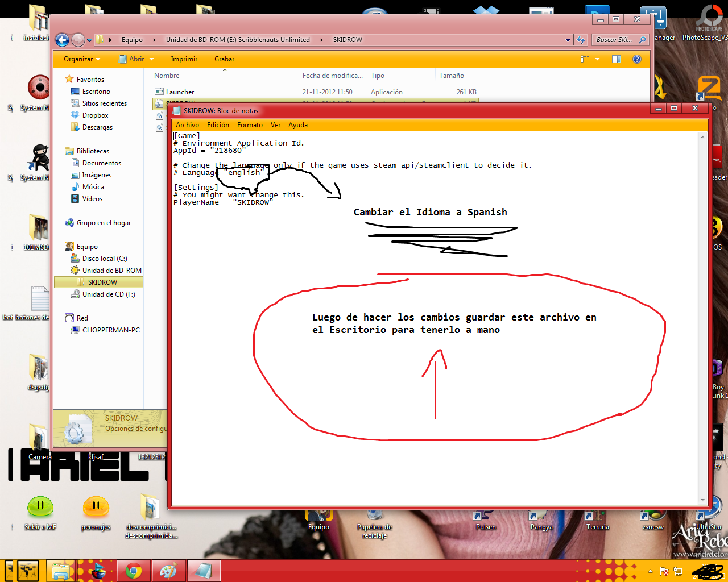Select the Pulsen desktop shortcut
This screenshot has height=582, width=728.
(x=486, y=521)
